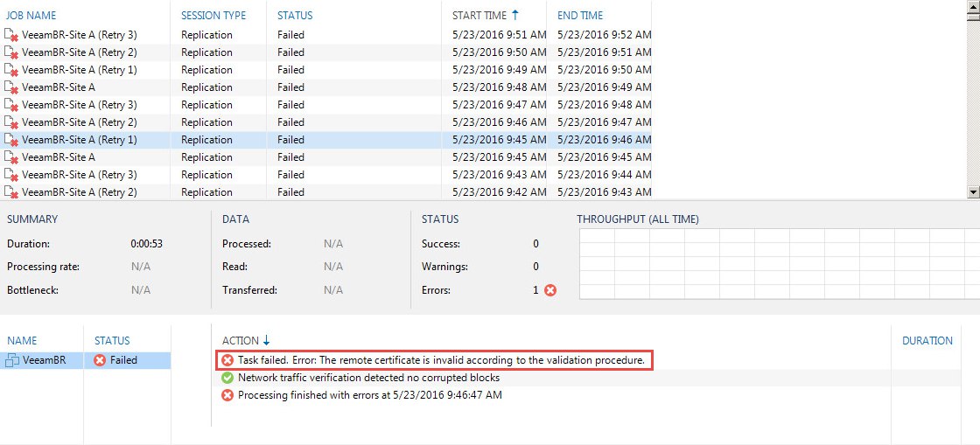Click the green check icon for network traffic verification

click(227, 378)
